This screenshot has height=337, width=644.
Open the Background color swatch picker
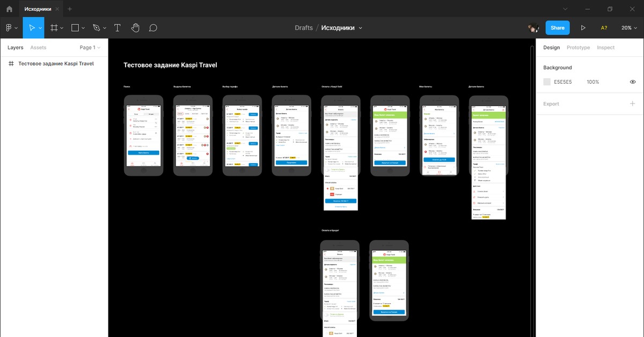click(547, 82)
